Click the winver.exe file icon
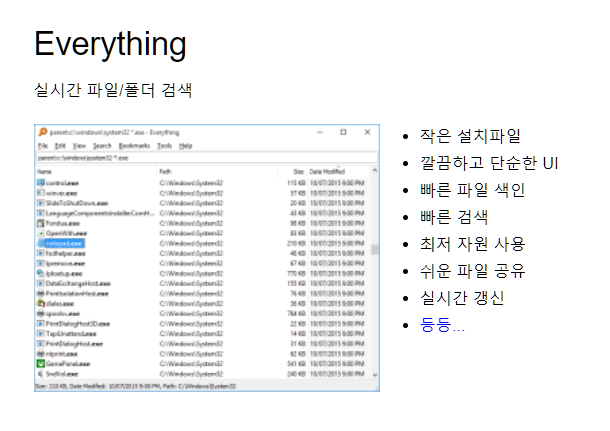610x431 pixels. pos(40,193)
